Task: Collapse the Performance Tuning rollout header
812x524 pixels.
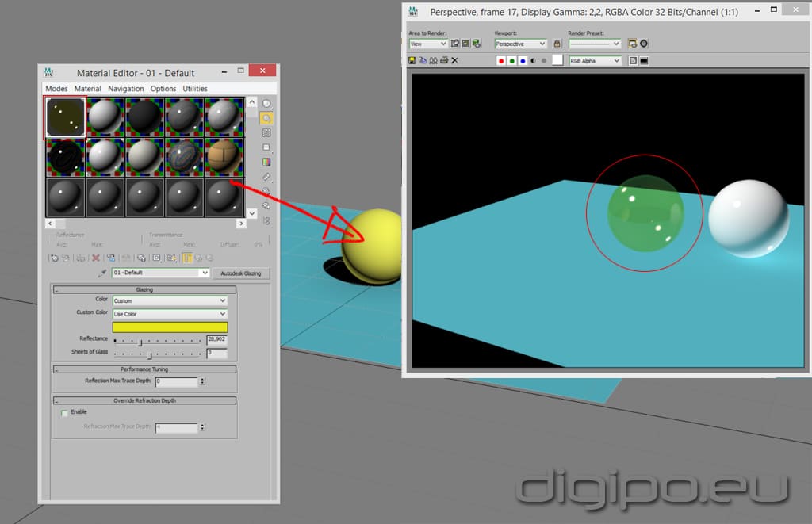Action: tap(144, 369)
